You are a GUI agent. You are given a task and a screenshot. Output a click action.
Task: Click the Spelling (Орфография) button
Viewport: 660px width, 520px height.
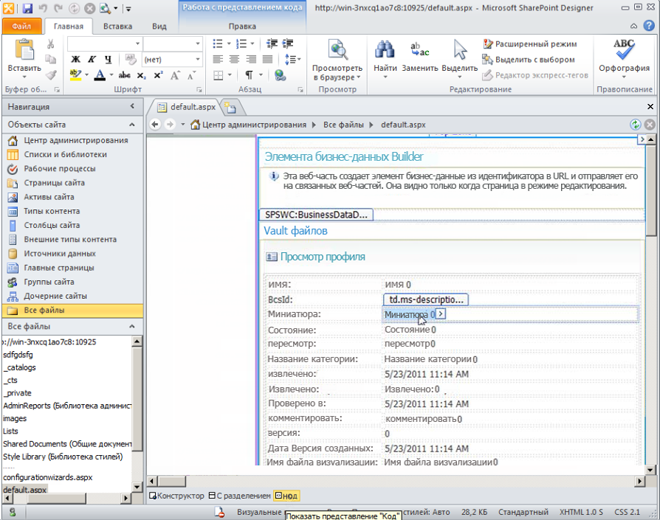pos(624,59)
